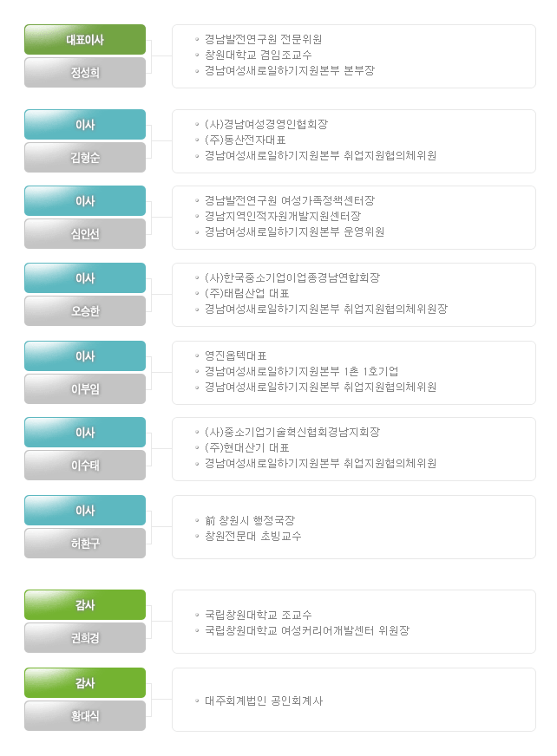
Task: Click the text 대주회계법인 공인회계사
Action: (x=264, y=701)
